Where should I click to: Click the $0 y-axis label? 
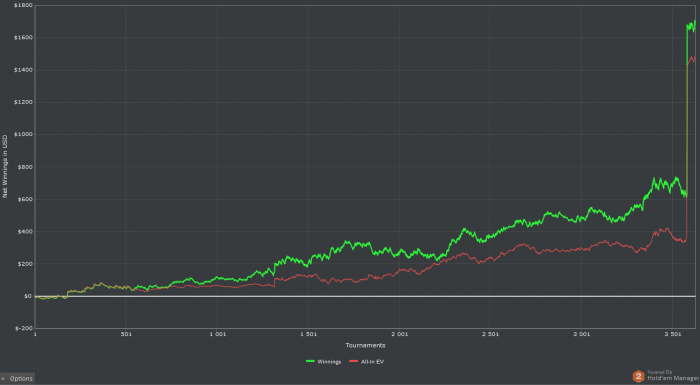coord(28,296)
